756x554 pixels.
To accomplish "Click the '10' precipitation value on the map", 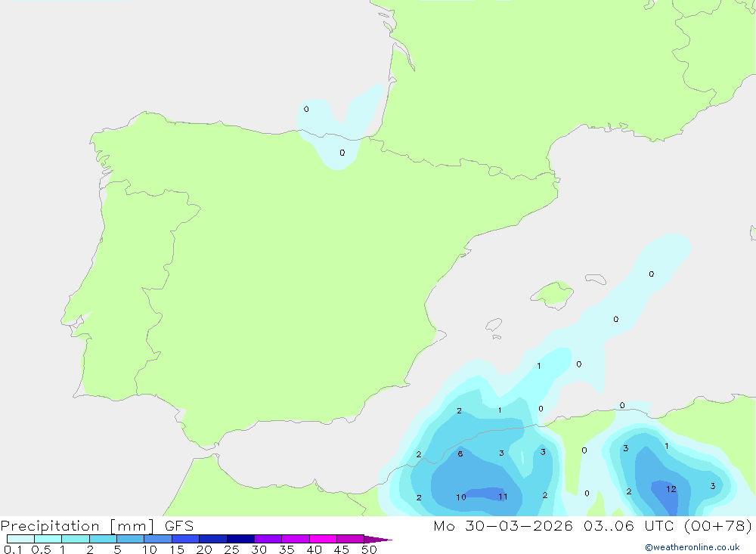I will pos(461,497).
